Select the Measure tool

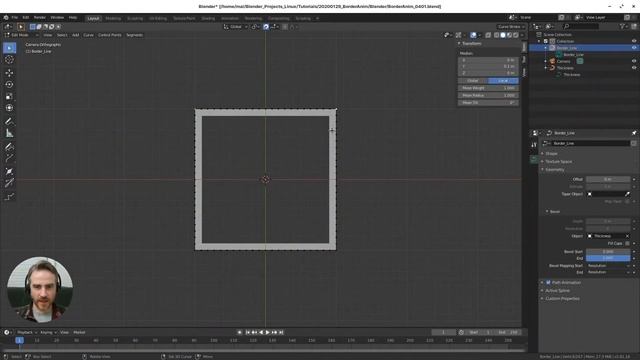coord(9,133)
